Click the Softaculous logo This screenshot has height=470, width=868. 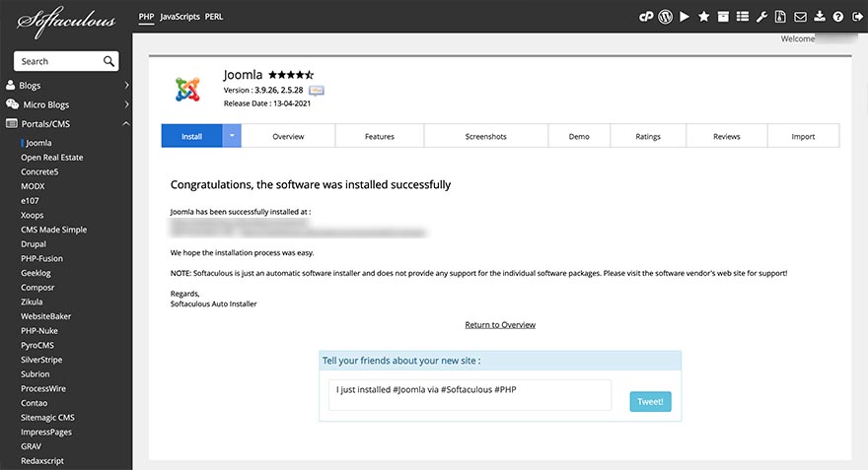(x=66, y=21)
